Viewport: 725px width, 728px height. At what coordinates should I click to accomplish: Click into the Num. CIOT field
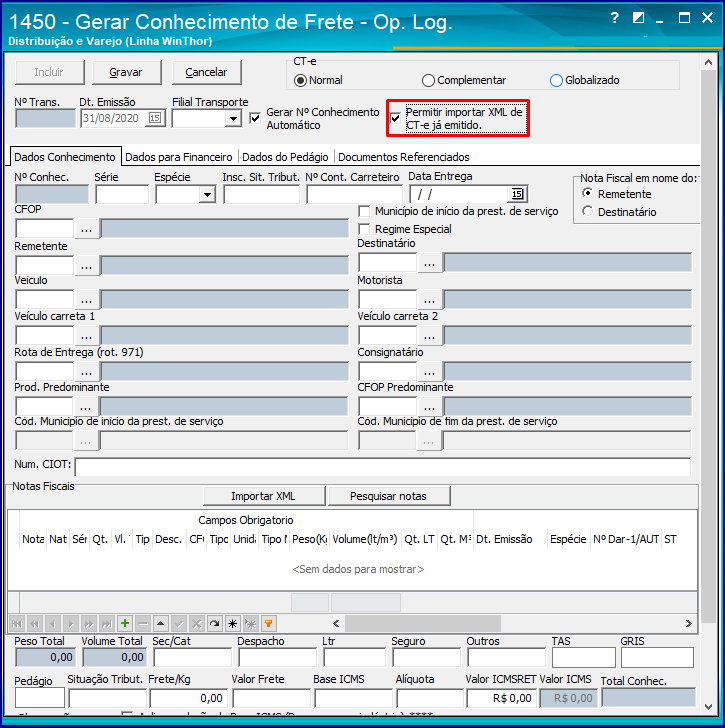point(382,466)
